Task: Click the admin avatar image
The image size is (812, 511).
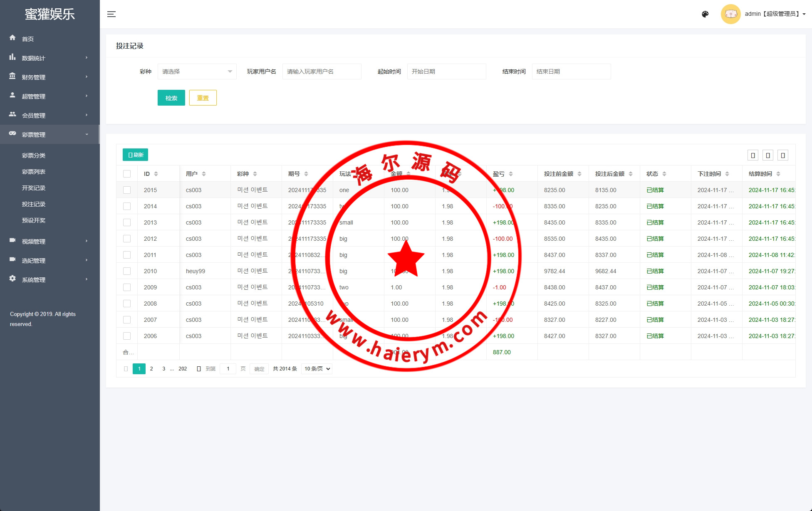Action: point(730,14)
